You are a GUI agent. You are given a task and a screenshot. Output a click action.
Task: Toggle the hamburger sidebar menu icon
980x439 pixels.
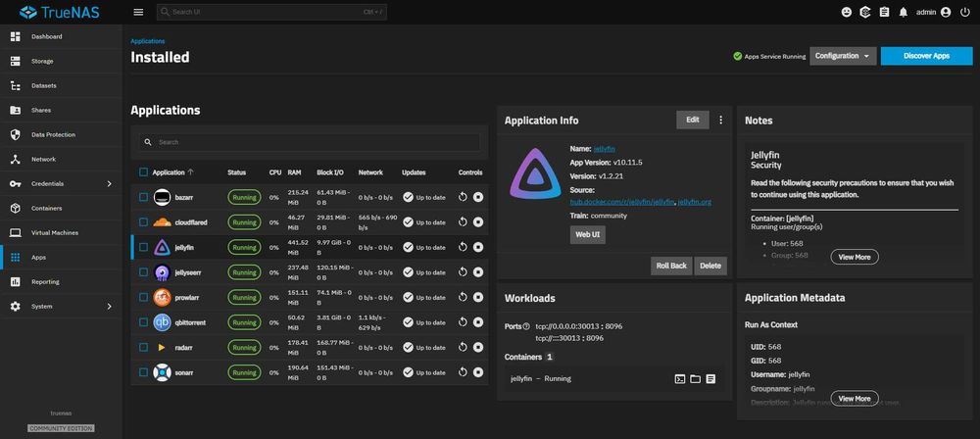pos(139,12)
